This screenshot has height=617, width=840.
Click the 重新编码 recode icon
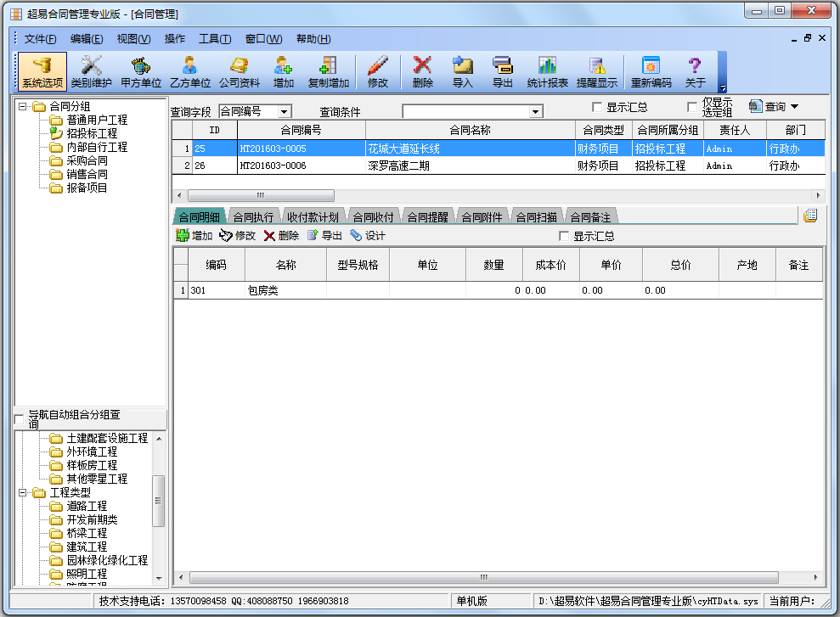tap(651, 71)
